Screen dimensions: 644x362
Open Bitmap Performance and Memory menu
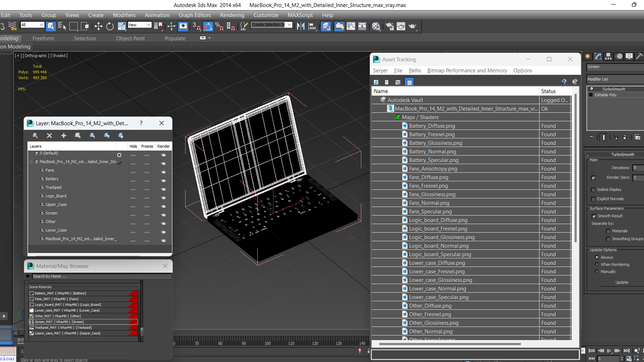(x=467, y=70)
